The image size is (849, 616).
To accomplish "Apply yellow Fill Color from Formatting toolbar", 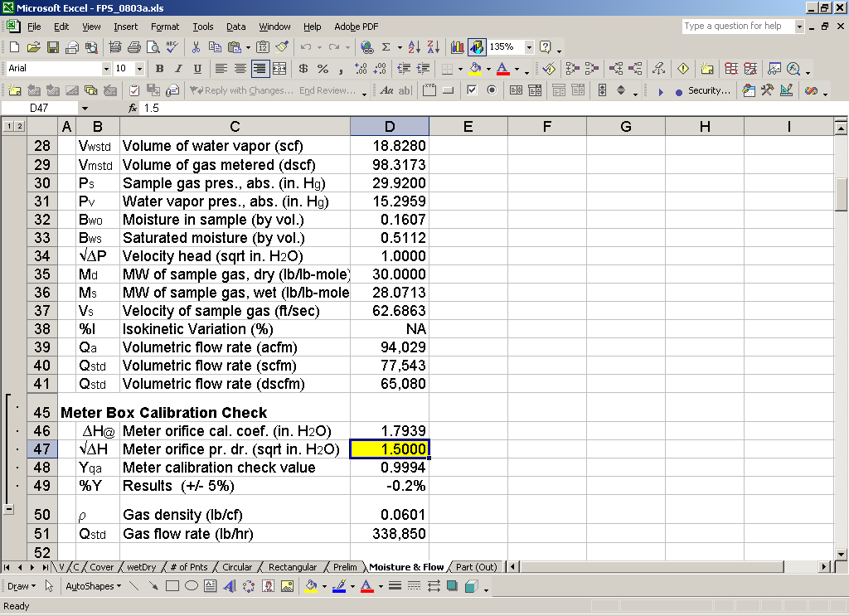I will (475, 69).
